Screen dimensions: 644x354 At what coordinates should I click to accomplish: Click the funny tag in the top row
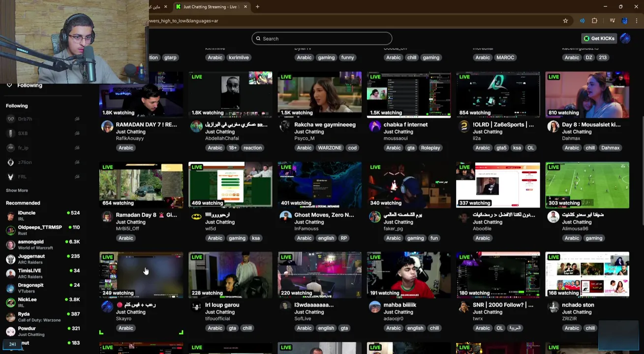click(347, 58)
